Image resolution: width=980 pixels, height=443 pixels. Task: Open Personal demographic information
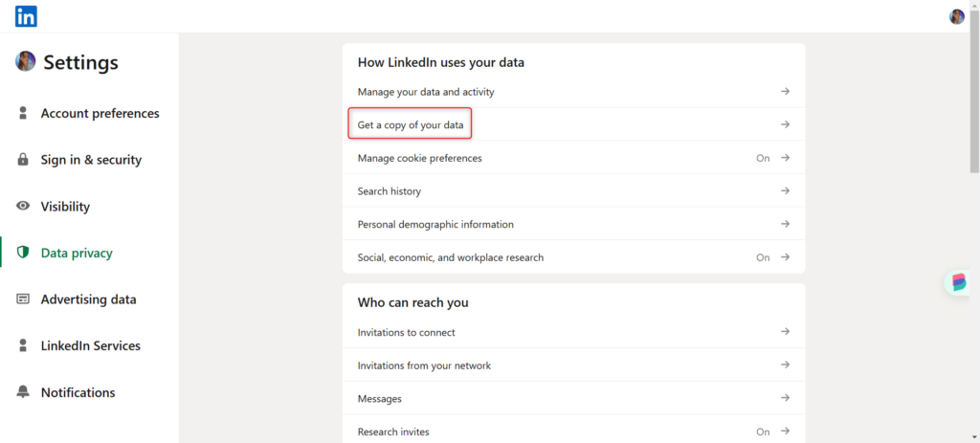click(x=574, y=224)
